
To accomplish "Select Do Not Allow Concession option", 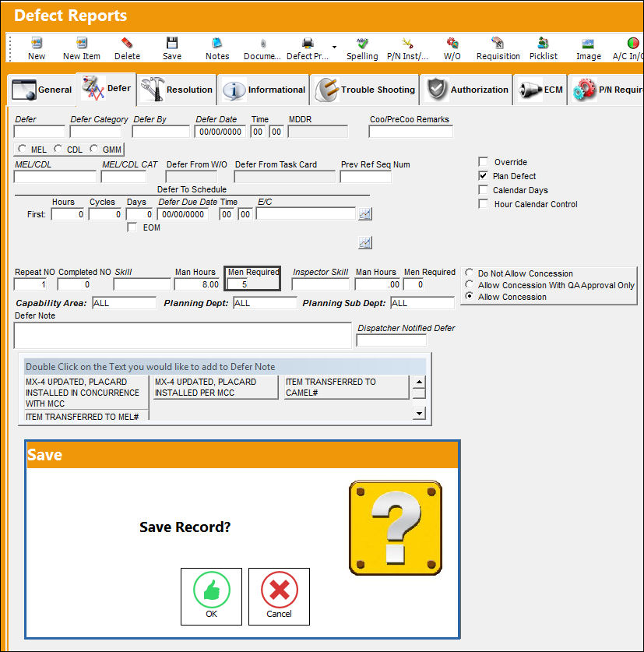I will (x=470, y=273).
